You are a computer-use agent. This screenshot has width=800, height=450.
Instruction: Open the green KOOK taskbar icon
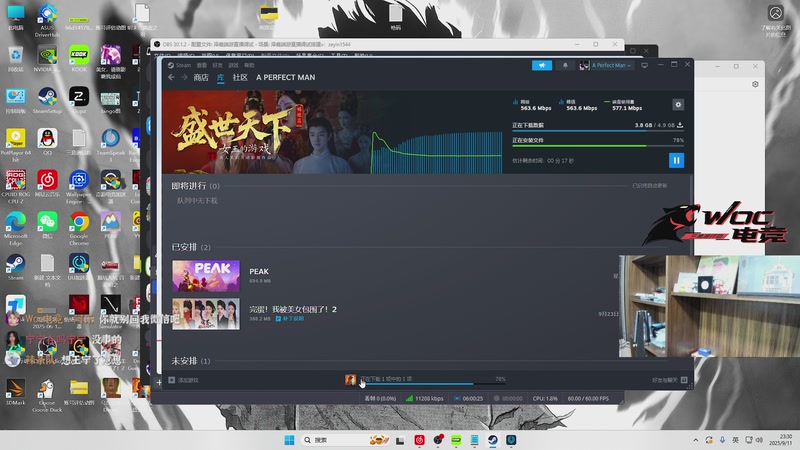point(456,440)
